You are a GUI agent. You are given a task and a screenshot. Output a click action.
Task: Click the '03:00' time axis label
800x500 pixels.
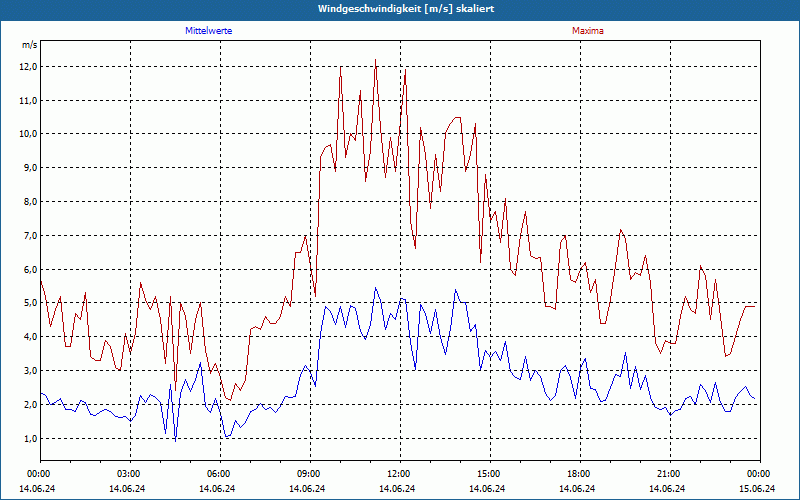pyautogui.click(x=130, y=474)
